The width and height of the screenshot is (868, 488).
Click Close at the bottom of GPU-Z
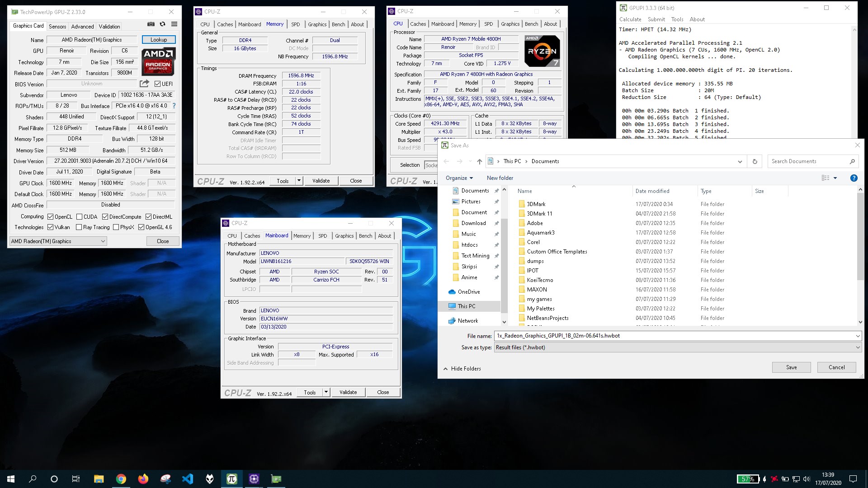click(163, 241)
